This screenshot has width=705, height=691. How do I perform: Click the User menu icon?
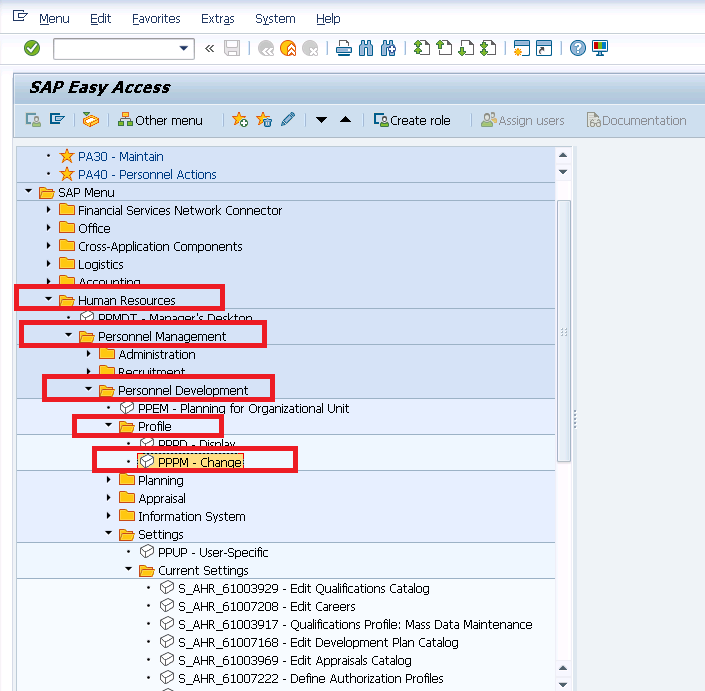(33, 120)
